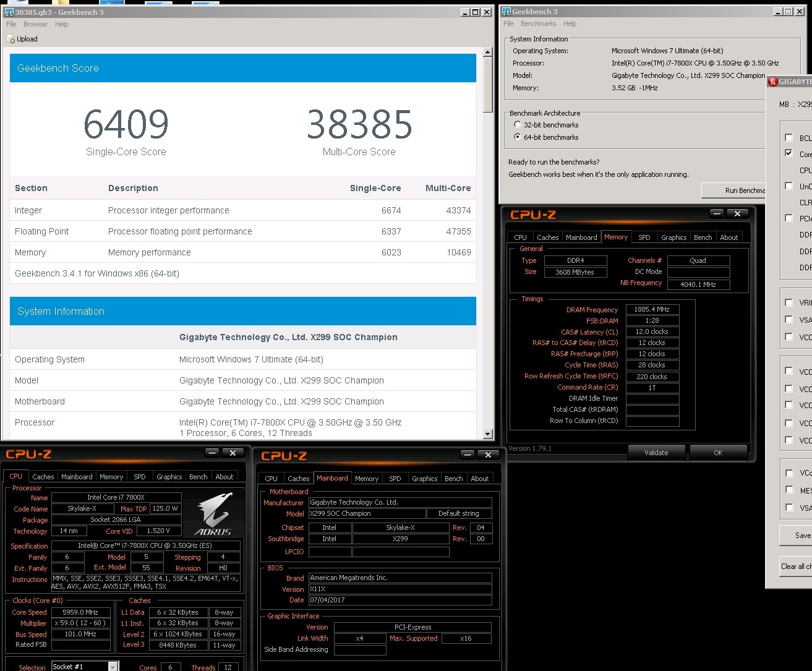This screenshot has height=671, width=812.
Task: Open Help menu in 38385.gb3 window
Action: 61,24
